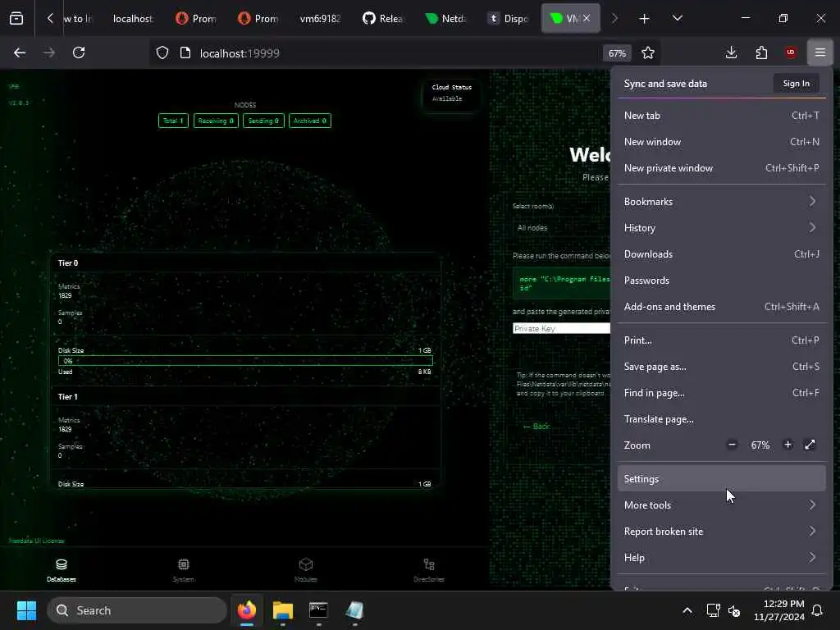Open Firefox View icon

(16, 19)
